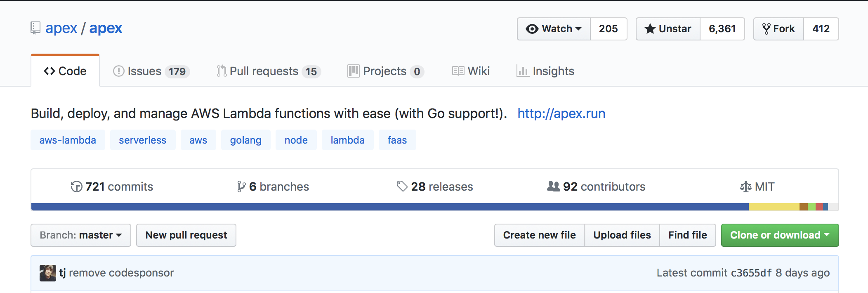This screenshot has height=293, width=868.
Task: View the 92 contributors link
Action: point(596,187)
